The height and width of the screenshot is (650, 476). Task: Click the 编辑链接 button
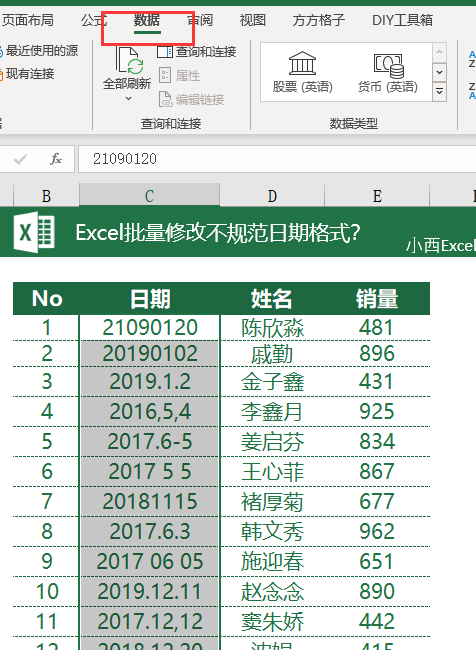(x=192, y=99)
